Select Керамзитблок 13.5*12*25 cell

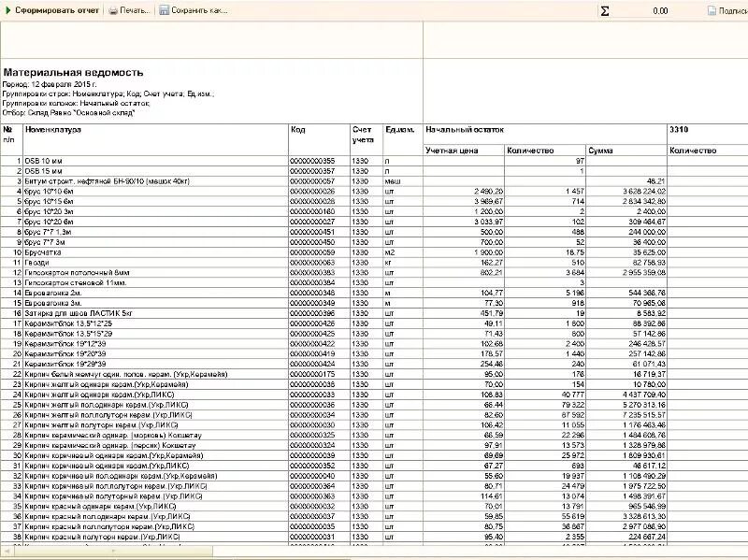point(155,323)
